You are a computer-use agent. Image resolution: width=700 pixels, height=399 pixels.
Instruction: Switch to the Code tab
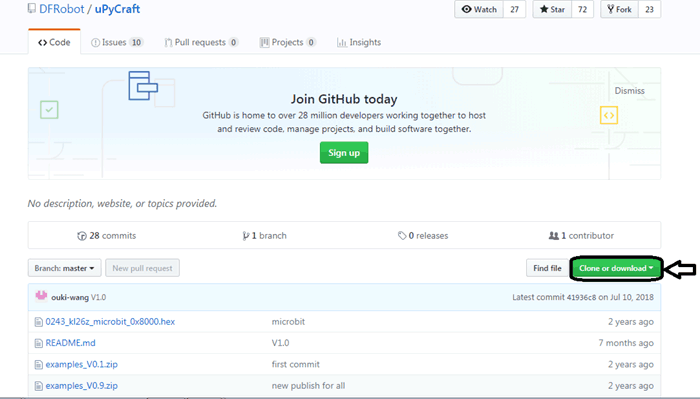tap(54, 42)
